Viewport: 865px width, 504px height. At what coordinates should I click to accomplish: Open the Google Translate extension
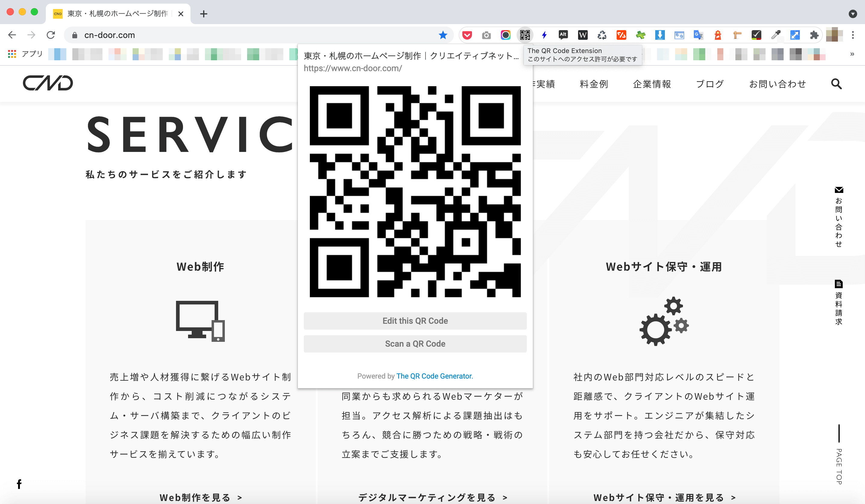[698, 35]
